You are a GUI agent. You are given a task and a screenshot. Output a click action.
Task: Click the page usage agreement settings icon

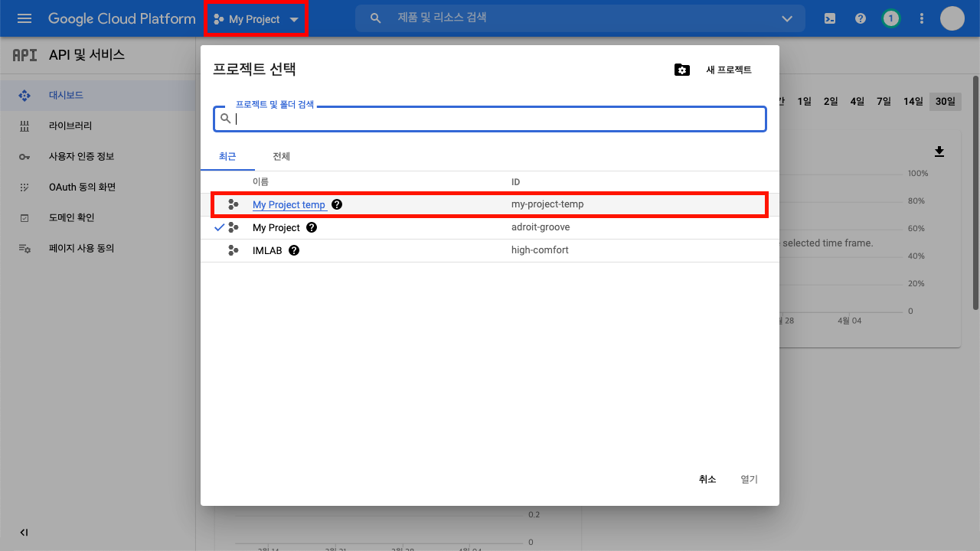[x=24, y=248]
